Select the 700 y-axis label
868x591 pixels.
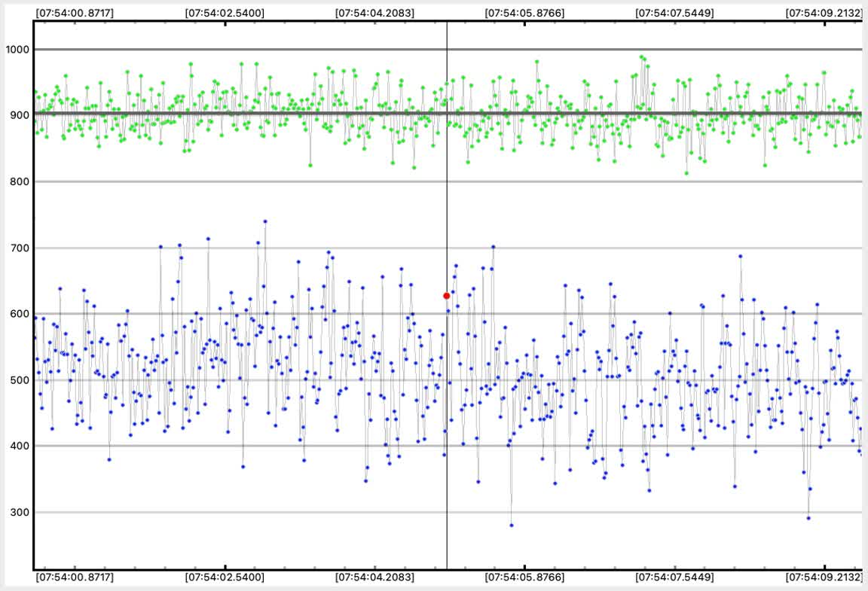click(17, 248)
